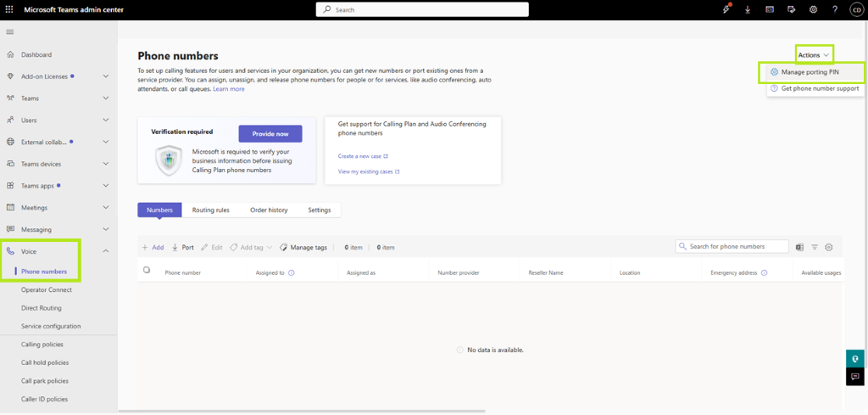Click the Messaging chat icon in sidebar
868x415 pixels.
(10, 229)
